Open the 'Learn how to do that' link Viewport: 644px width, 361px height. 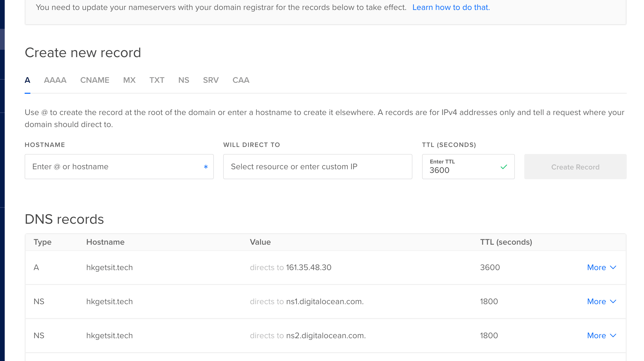tap(451, 7)
